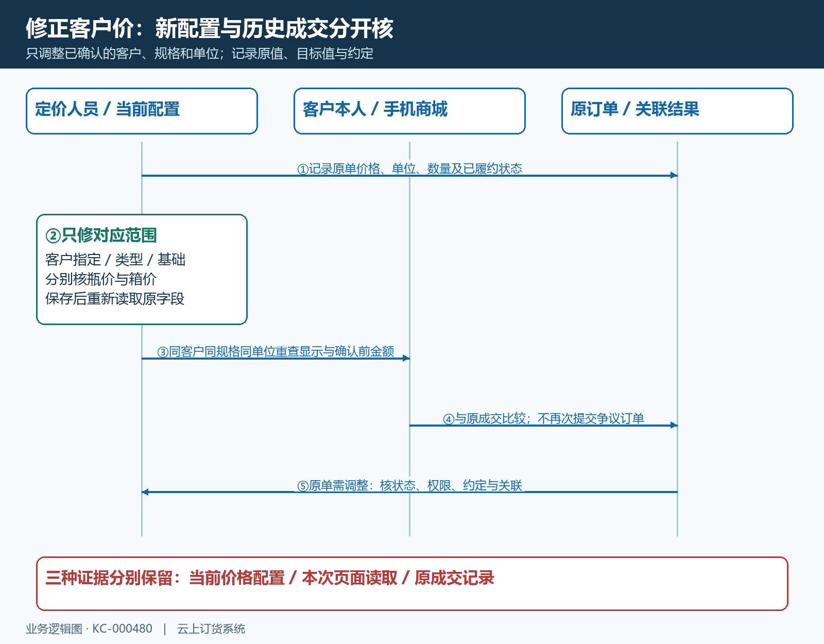824x644 pixels.
Task: Click step ④与原成交比较；不再次提交争议订单
Action: point(543,419)
